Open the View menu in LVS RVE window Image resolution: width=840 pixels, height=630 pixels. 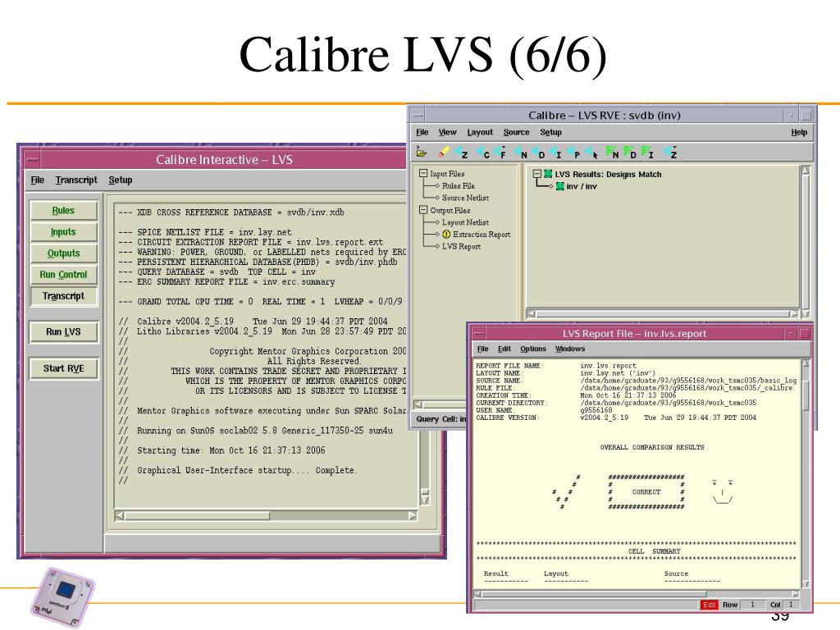(447, 132)
